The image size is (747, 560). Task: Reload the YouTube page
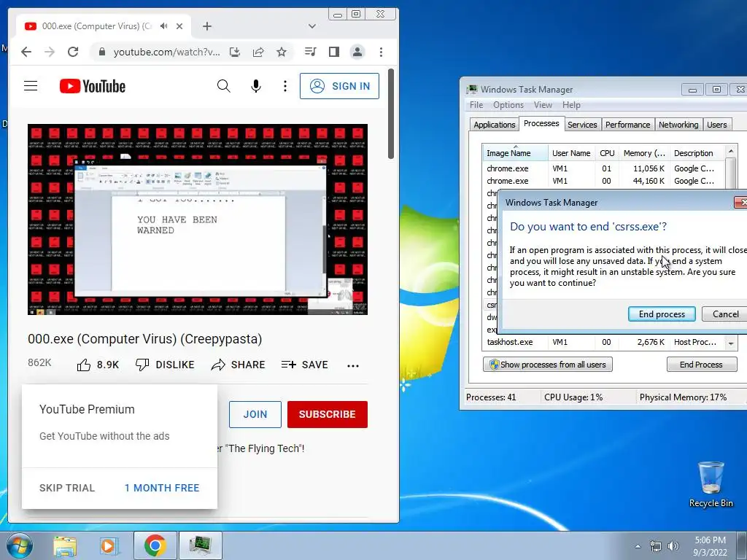73,52
